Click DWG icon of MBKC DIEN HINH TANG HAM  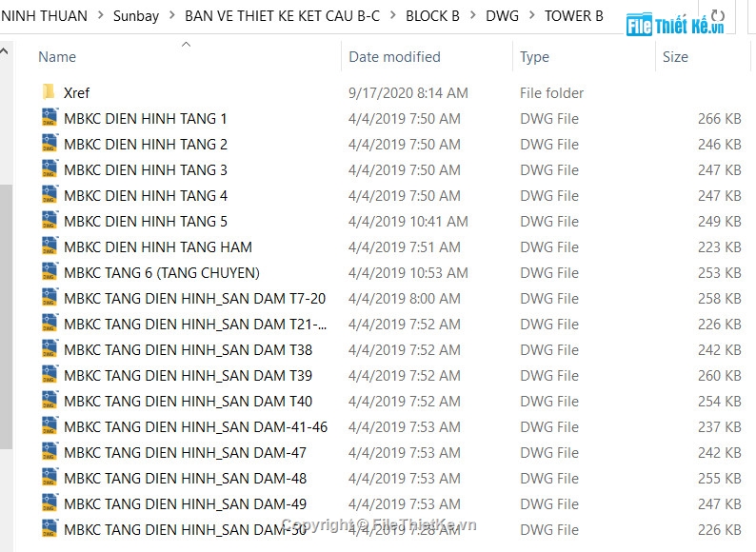coord(50,246)
